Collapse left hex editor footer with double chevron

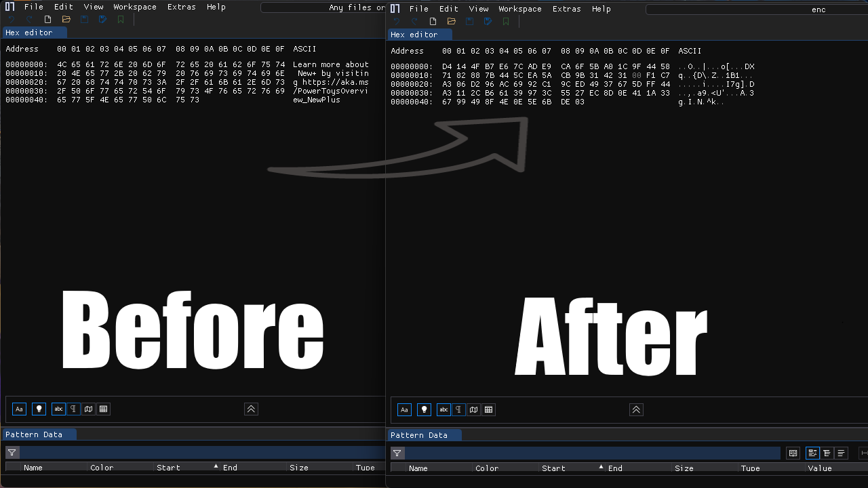click(251, 409)
